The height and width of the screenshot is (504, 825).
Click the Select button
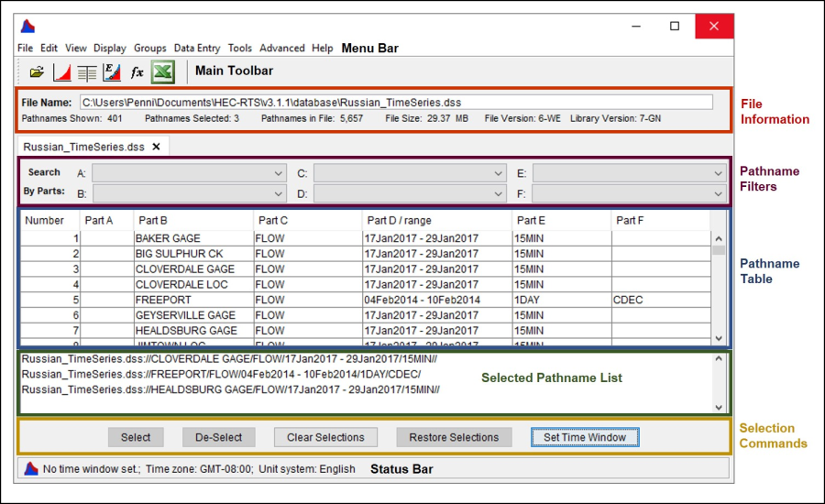(136, 437)
